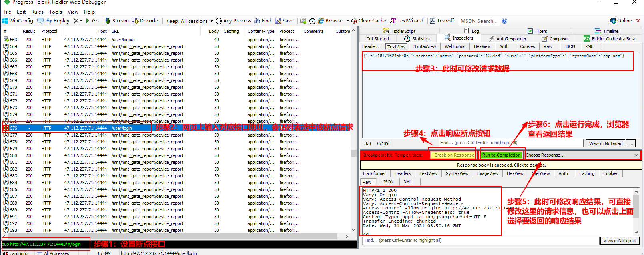Viewport: 644px width, 255px height.
Task: Open the AutoResponder tab
Action: (508, 39)
